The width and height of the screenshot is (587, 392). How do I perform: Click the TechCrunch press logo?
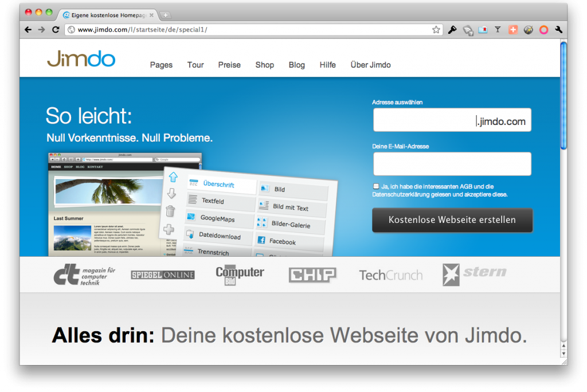(x=390, y=275)
